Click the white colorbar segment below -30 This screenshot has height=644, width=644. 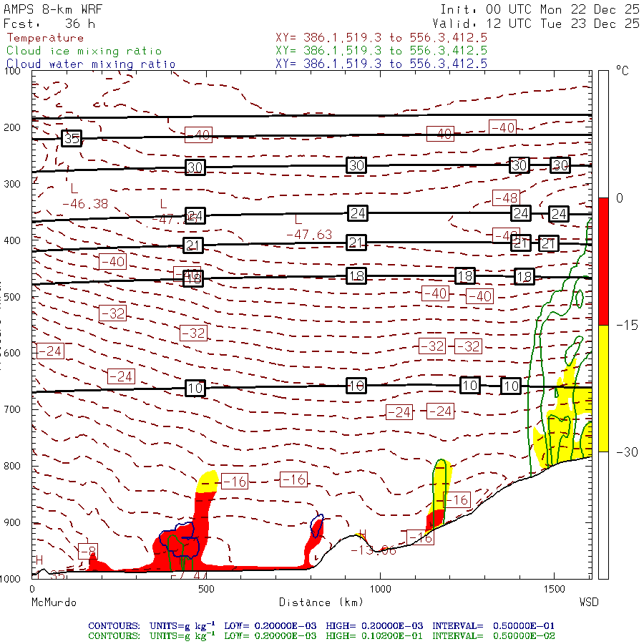tap(603, 515)
